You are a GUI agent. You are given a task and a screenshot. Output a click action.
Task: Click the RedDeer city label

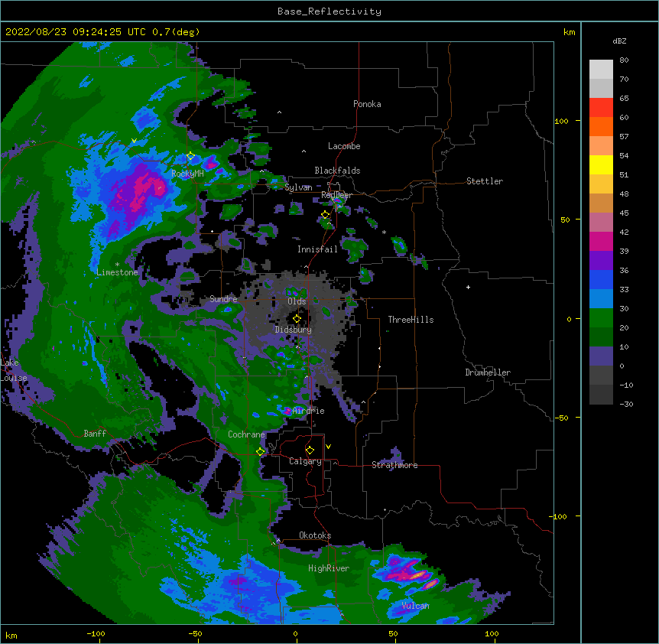(336, 195)
